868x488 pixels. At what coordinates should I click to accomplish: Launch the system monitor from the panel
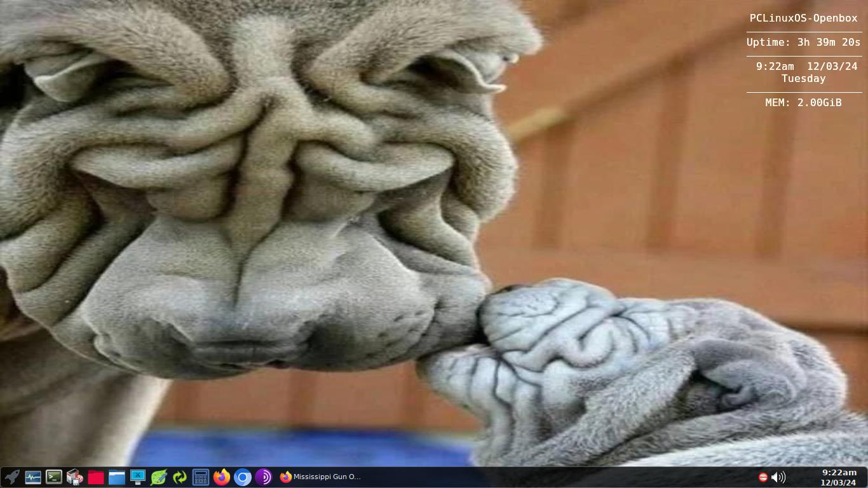point(33,477)
